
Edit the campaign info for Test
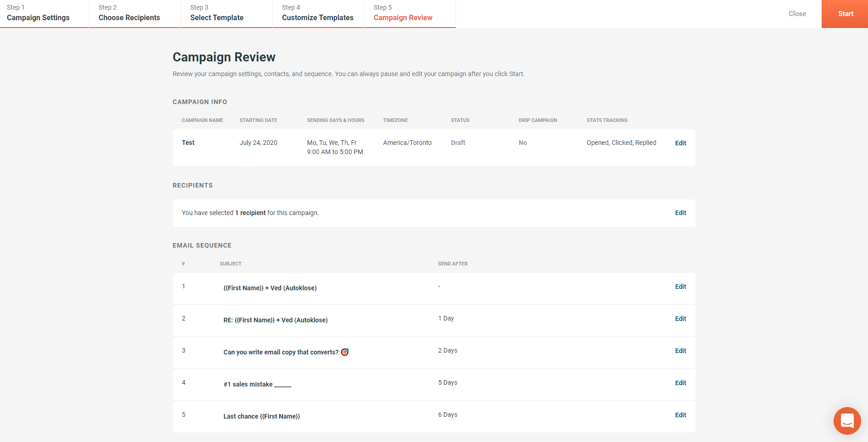coord(680,143)
